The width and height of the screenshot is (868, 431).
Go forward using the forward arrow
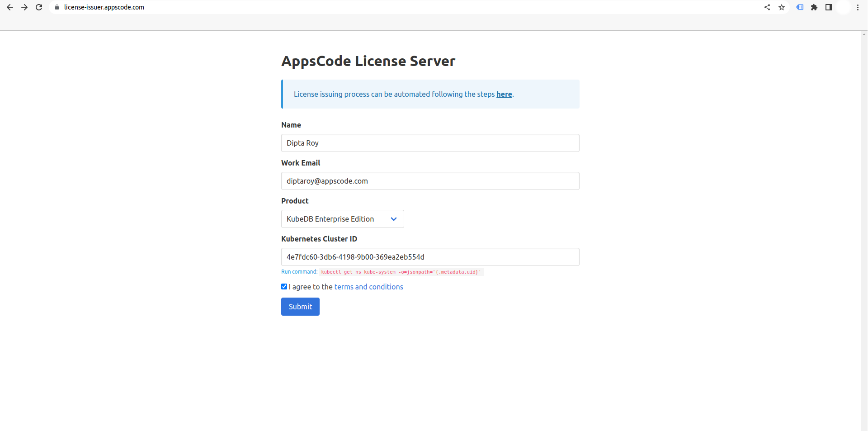(x=24, y=7)
